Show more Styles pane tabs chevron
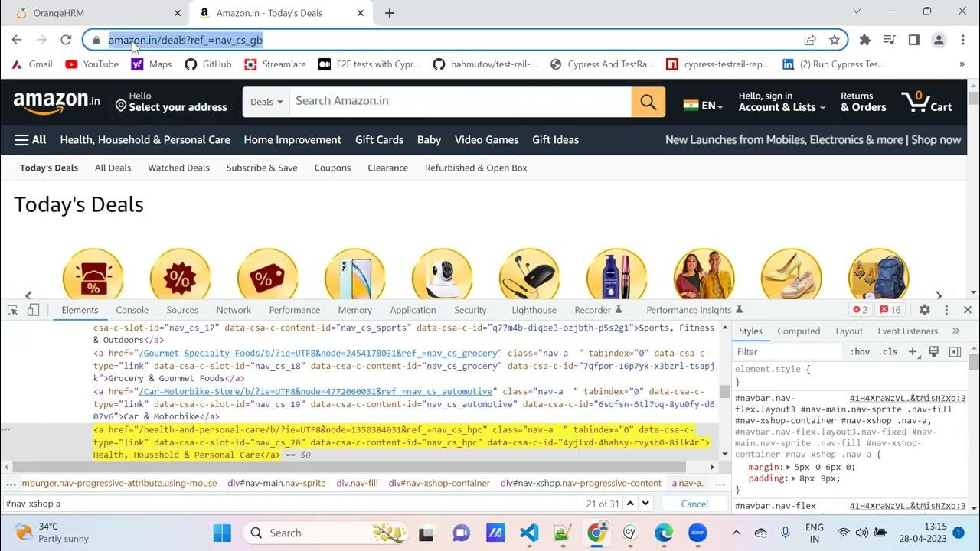 coord(955,331)
